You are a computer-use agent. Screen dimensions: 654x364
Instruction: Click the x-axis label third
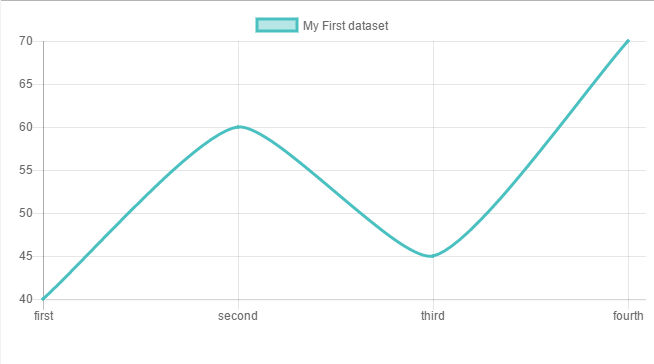click(x=433, y=316)
